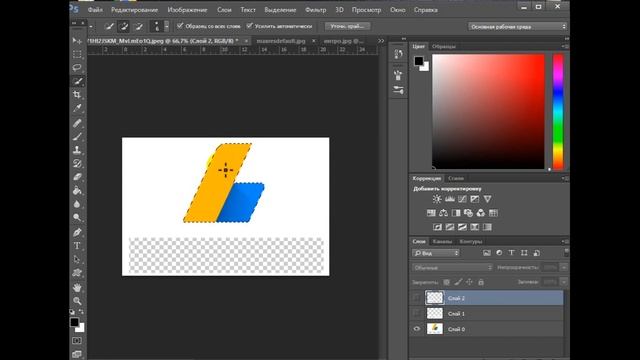Select the Blur tool
The width and height of the screenshot is (640, 360).
point(77,204)
